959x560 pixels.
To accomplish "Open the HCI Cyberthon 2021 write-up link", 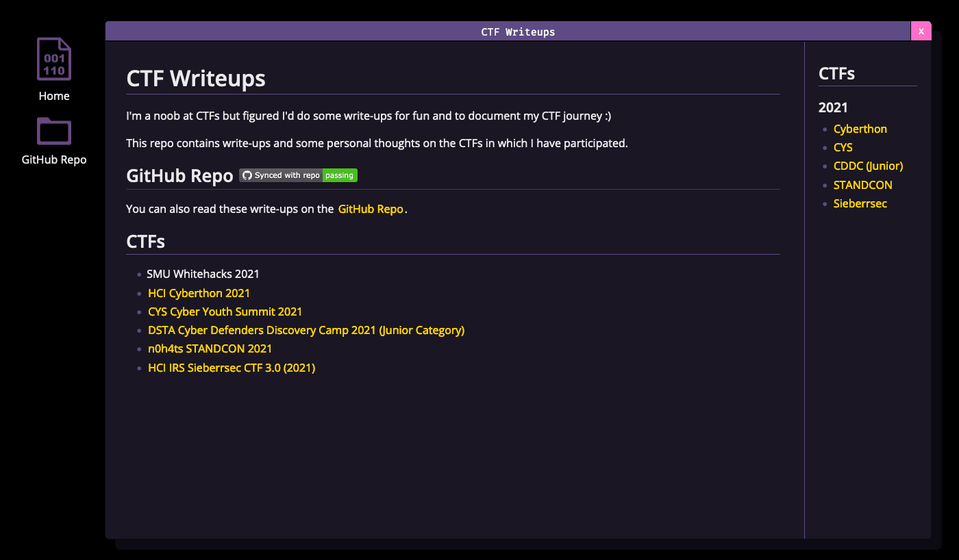I will [199, 293].
